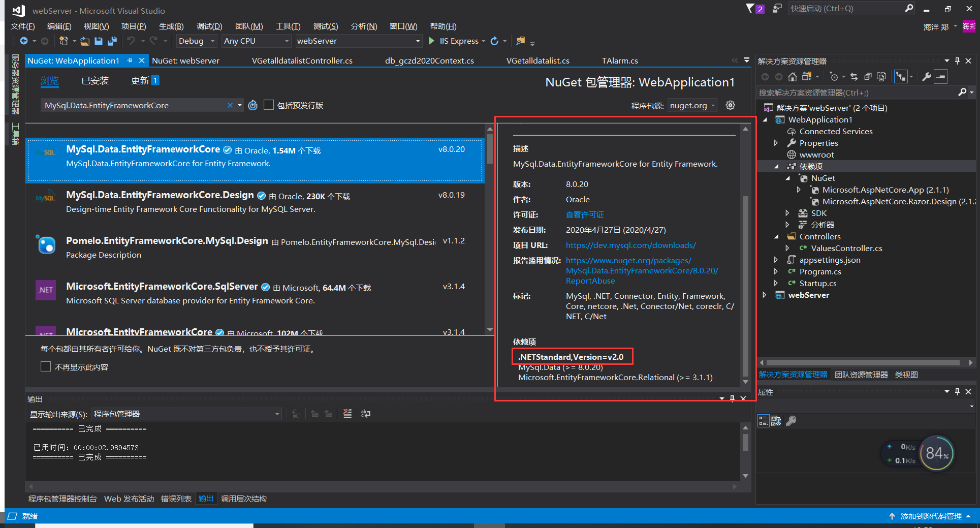Open the nuget.org package source dropdown
The height and width of the screenshot is (528, 980).
click(692, 105)
